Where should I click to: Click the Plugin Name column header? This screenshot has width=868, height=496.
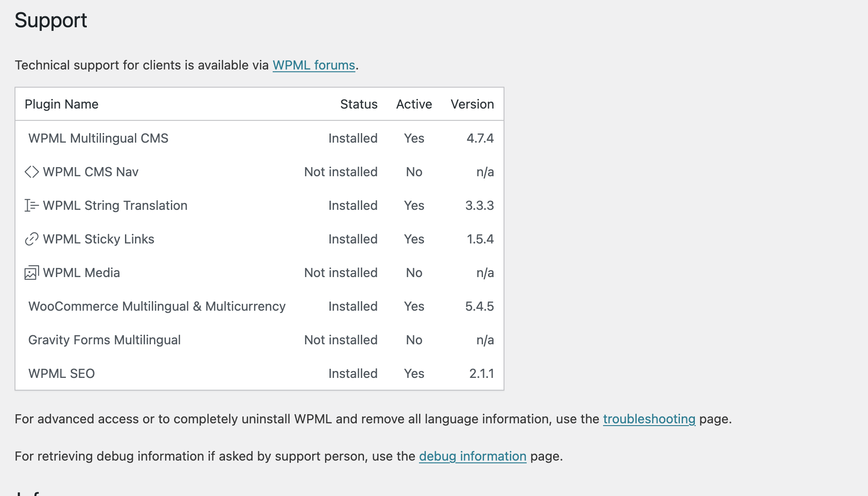61,104
